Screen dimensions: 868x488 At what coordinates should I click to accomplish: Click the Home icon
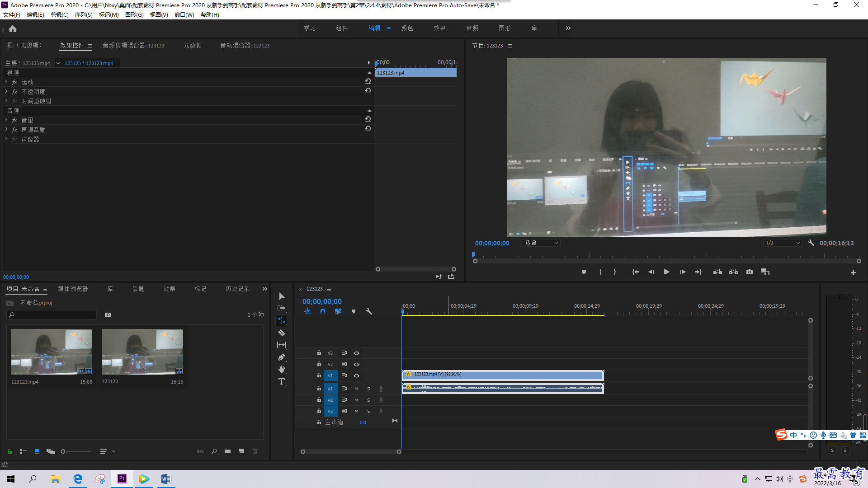coord(13,28)
